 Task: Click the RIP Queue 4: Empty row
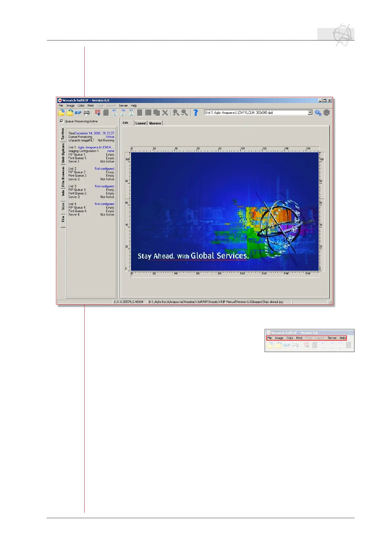(x=91, y=208)
